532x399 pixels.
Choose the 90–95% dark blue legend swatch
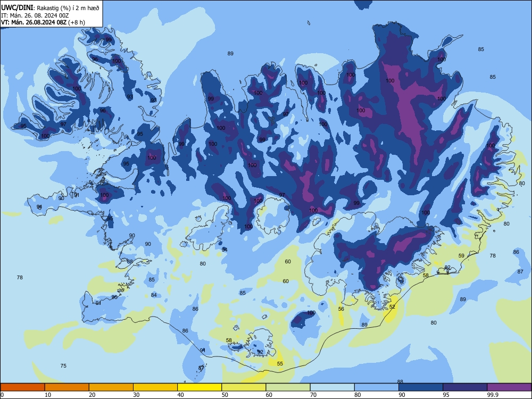point(421,387)
